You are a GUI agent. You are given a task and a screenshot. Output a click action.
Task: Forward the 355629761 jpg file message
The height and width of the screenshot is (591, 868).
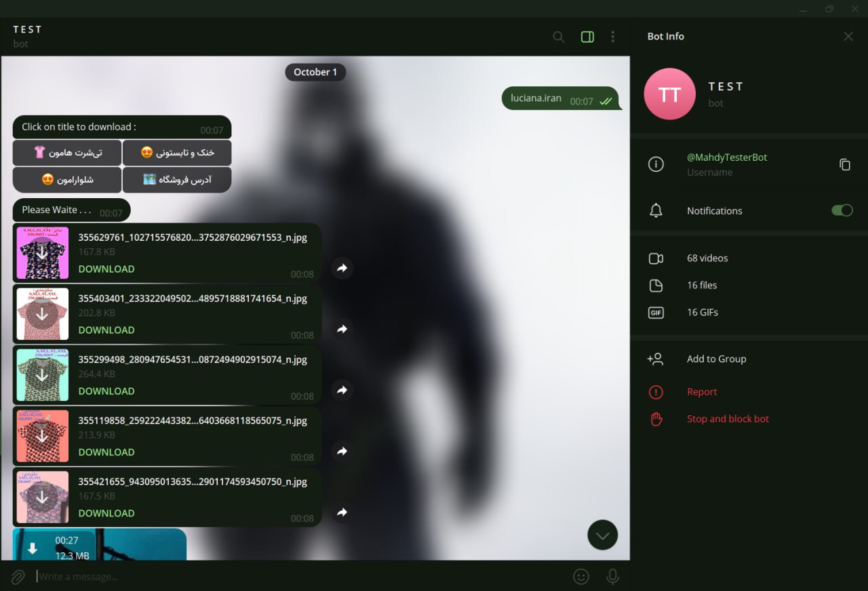(342, 268)
